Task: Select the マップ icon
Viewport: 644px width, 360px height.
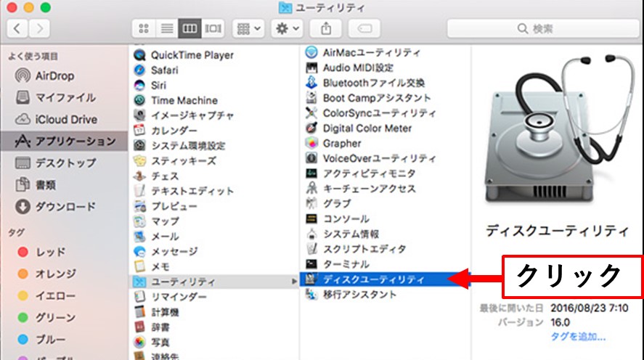Action: click(x=139, y=221)
